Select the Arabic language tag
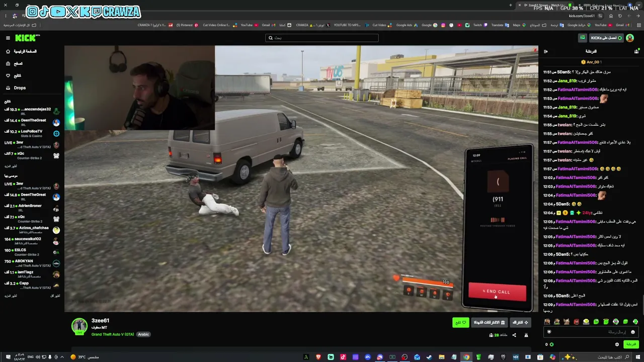The height and width of the screenshot is (362, 644). [143, 334]
